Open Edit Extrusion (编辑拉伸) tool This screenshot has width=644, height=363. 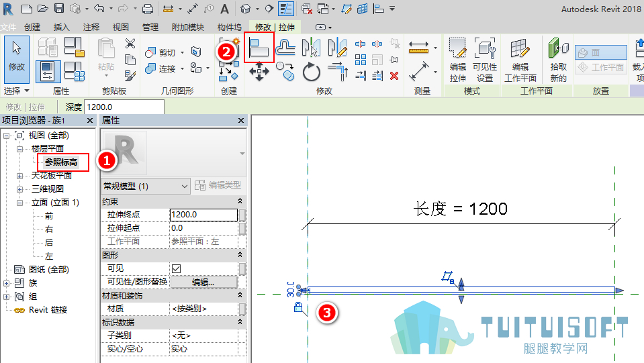click(x=457, y=60)
